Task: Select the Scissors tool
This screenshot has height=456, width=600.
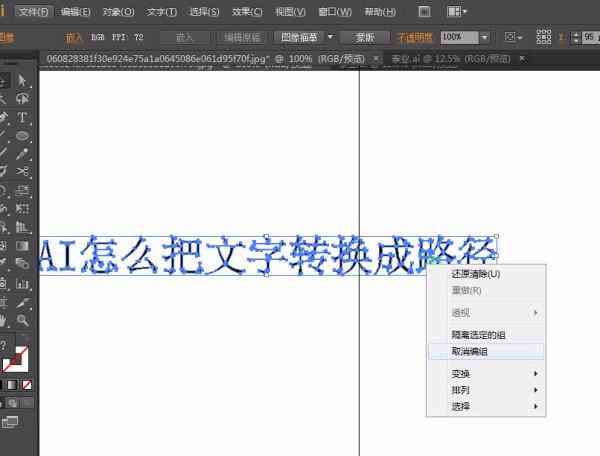Action: (x=22, y=171)
